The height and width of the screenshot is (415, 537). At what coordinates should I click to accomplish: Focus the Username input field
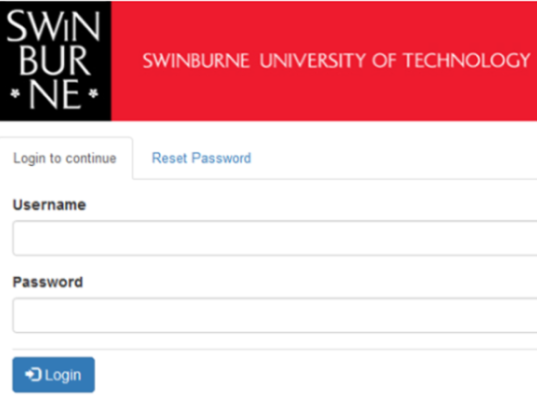[275, 238]
